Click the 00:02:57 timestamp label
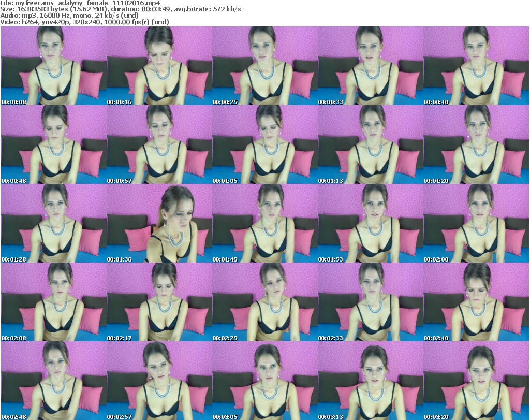 point(120,416)
